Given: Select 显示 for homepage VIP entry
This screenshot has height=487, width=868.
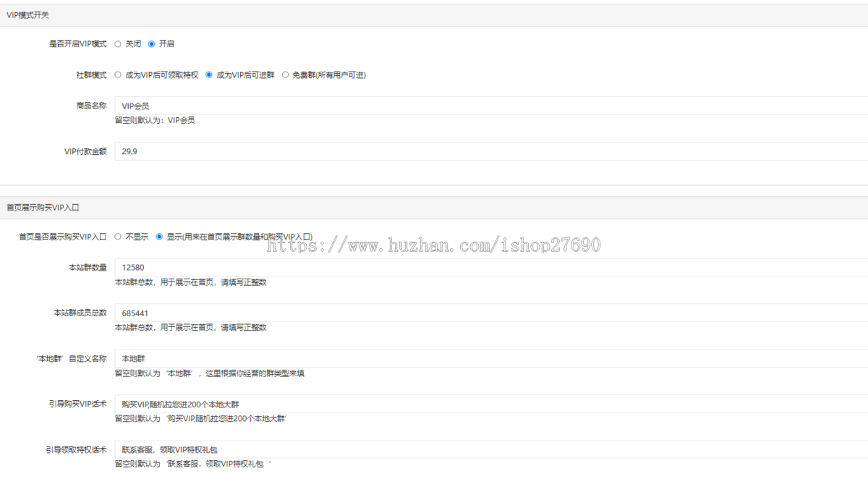Looking at the screenshot, I should click(159, 237).
